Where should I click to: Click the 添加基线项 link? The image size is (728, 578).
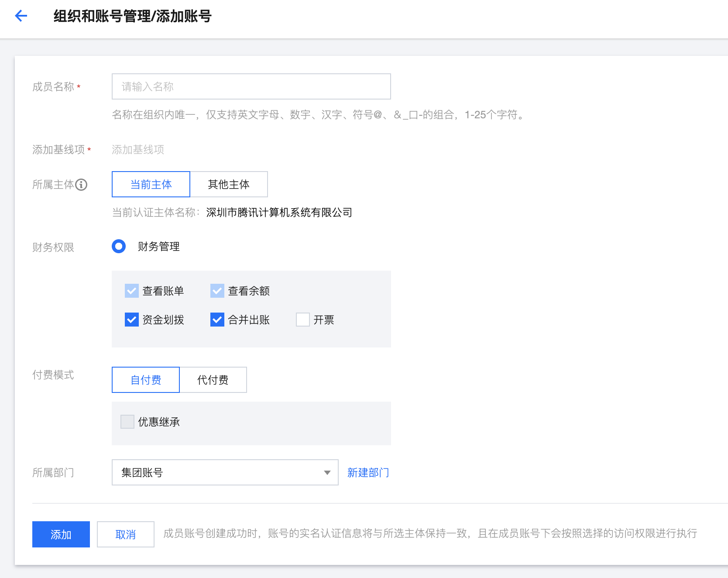tap(138, 150)
